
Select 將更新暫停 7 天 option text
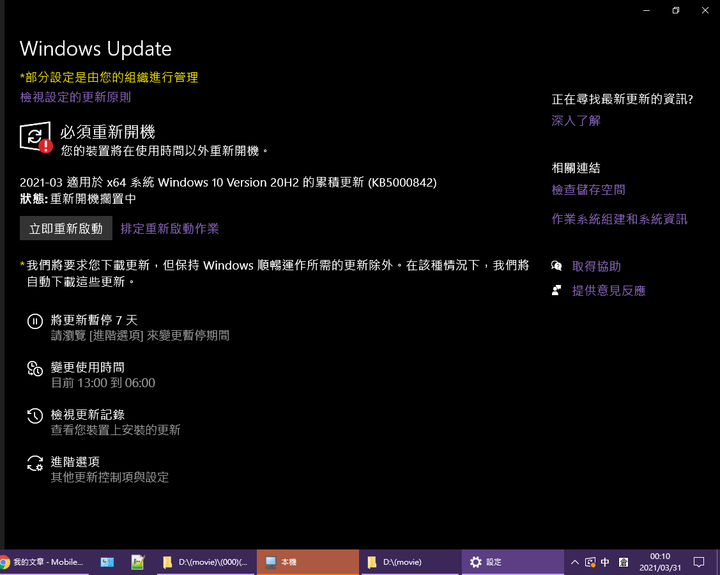click(x=94, y=320)
